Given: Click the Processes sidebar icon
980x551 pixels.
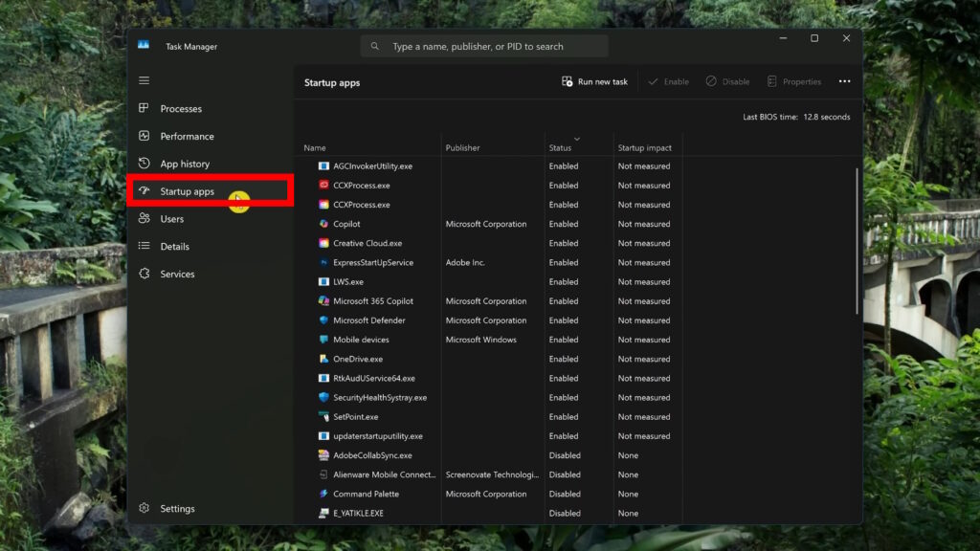Looking at the screenshot, I should [144, 108].
